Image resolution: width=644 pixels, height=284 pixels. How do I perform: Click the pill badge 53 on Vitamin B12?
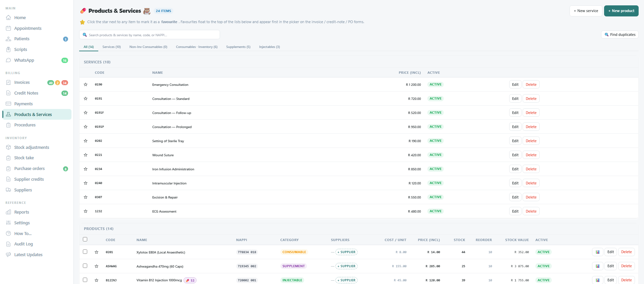click(190, 280)
